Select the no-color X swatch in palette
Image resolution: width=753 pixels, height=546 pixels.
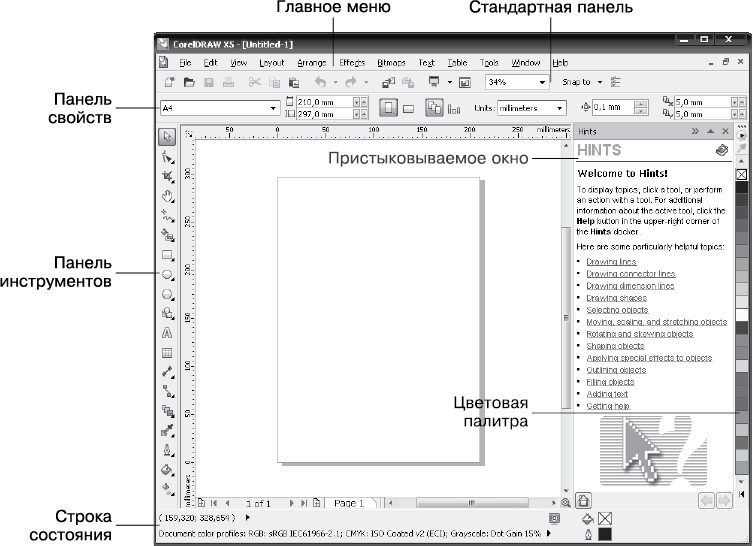coord(741,174)
